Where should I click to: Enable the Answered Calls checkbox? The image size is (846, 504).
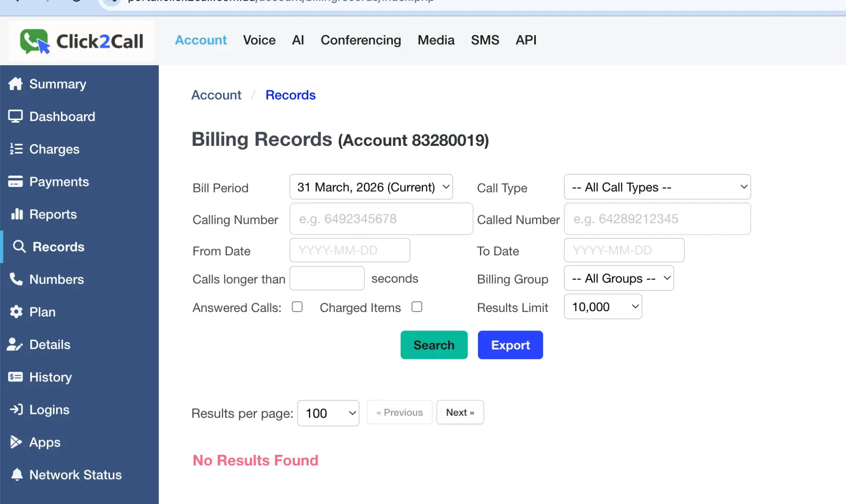coord(297,307)
